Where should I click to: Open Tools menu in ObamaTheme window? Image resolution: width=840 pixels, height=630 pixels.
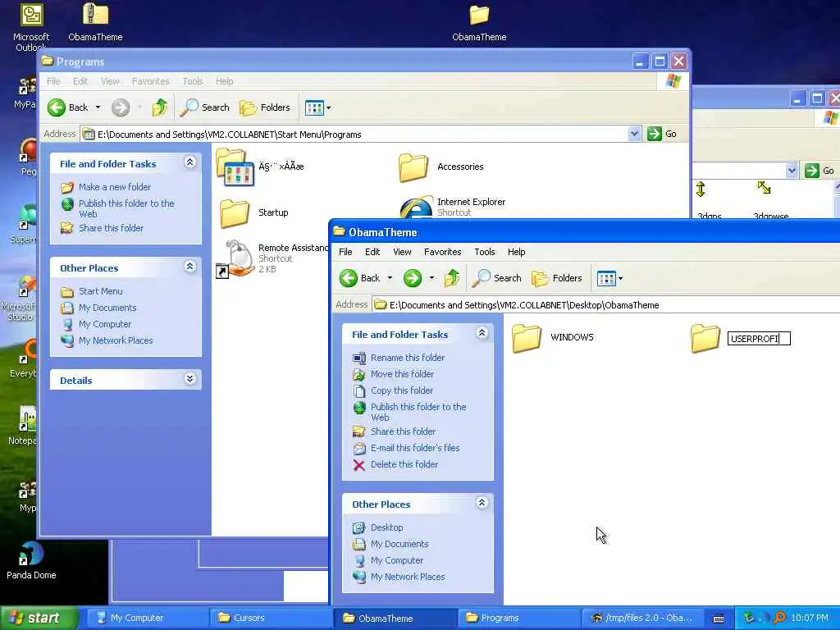point(484,252)
